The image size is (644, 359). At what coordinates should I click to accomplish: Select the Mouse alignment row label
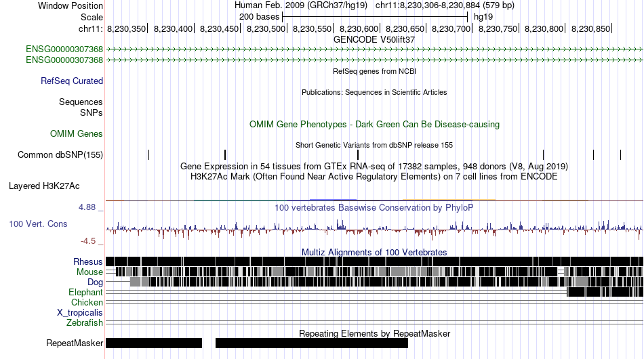[x=89, y=272]
